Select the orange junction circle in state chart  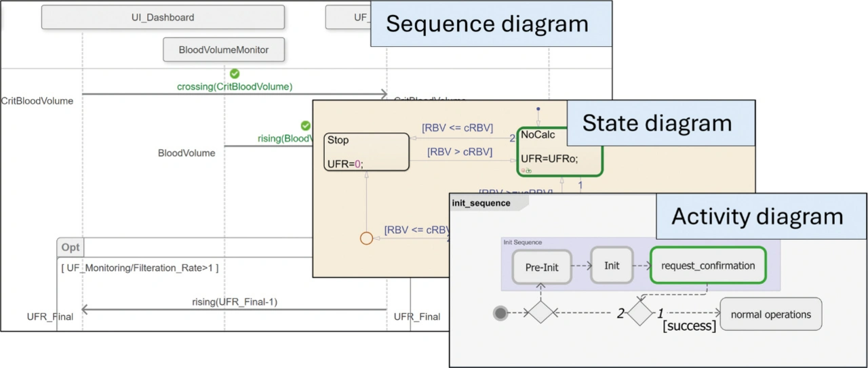(x=366, y=239)
